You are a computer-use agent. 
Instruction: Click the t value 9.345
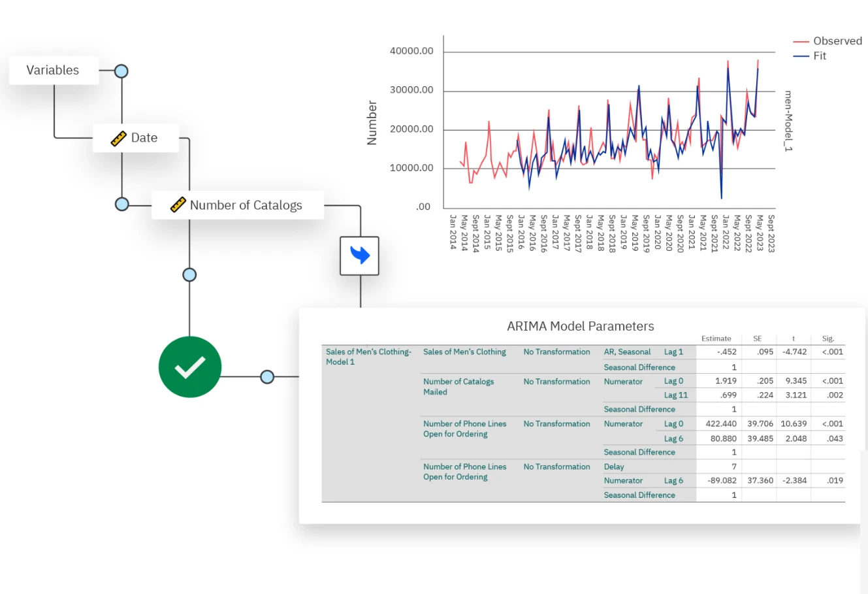pos(796,380)
